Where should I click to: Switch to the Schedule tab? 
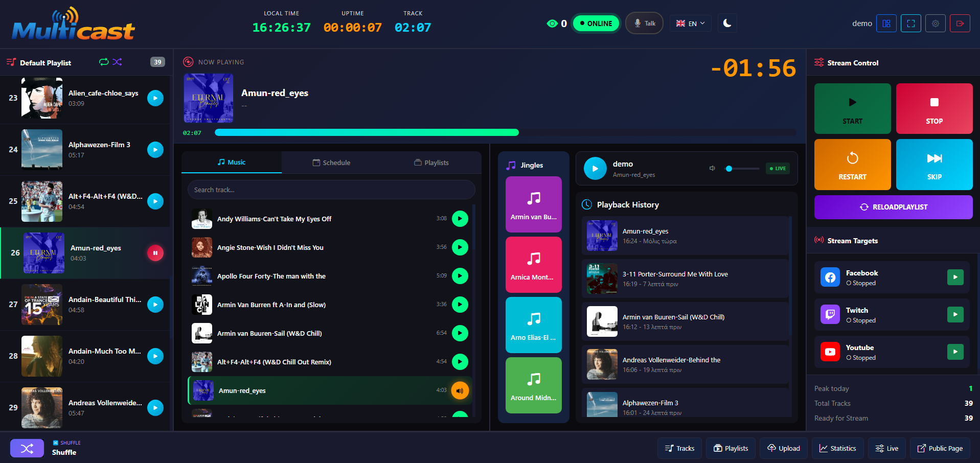(331, 163)
